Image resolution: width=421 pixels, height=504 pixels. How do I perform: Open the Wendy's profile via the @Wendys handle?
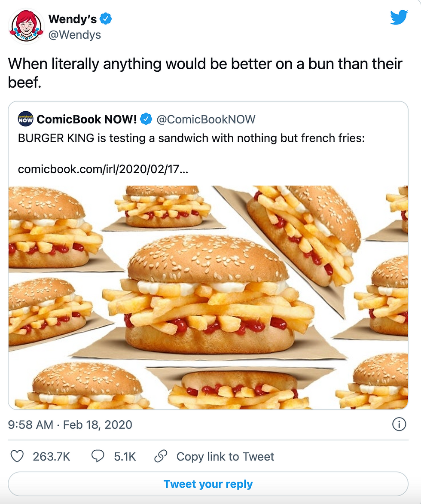[75, 35]
